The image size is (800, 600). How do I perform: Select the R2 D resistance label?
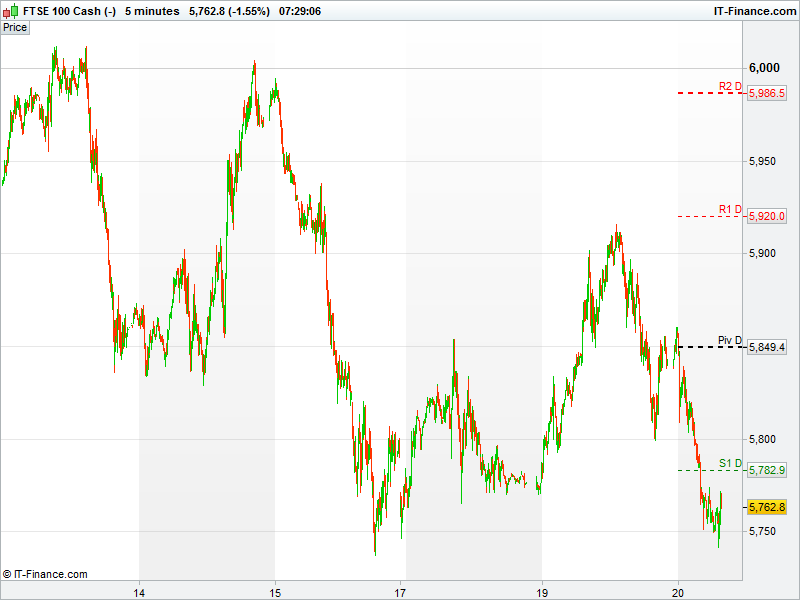coord(730,86)
